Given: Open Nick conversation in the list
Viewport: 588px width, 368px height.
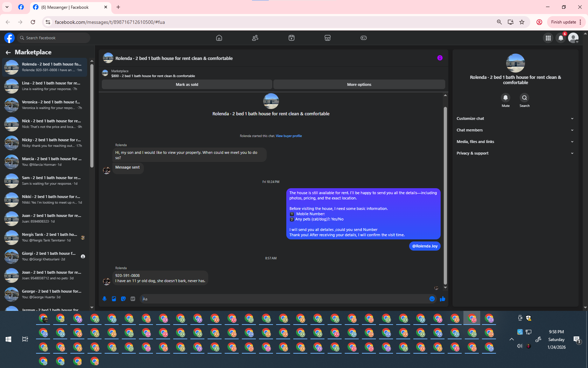Looking at the screenshot, I should pos(45,124).
